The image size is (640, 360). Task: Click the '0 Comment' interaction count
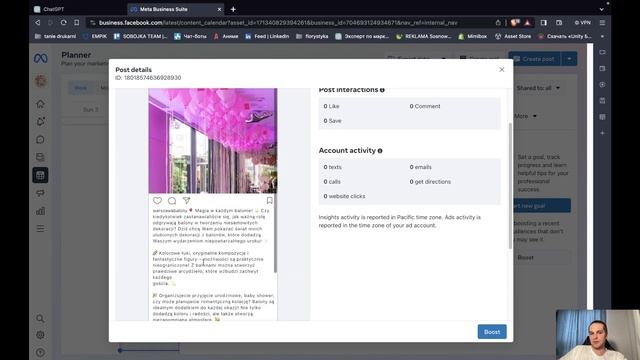pos(425,106)
